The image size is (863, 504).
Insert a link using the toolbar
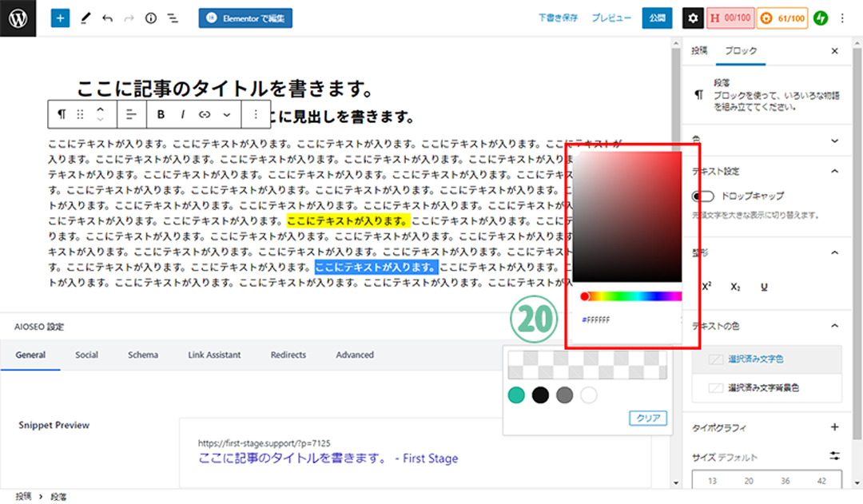click(x=204, y=114)
